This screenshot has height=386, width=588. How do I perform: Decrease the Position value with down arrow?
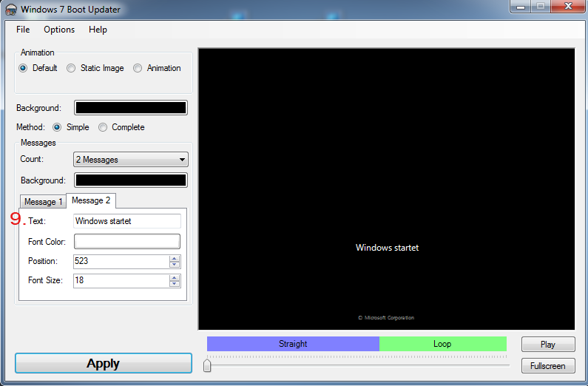pos(175,265)
